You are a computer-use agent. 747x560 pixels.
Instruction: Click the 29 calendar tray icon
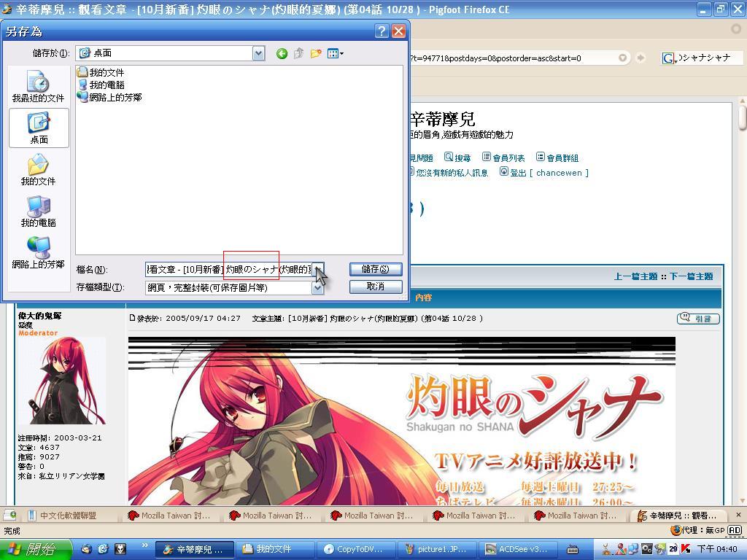(673, 549)
